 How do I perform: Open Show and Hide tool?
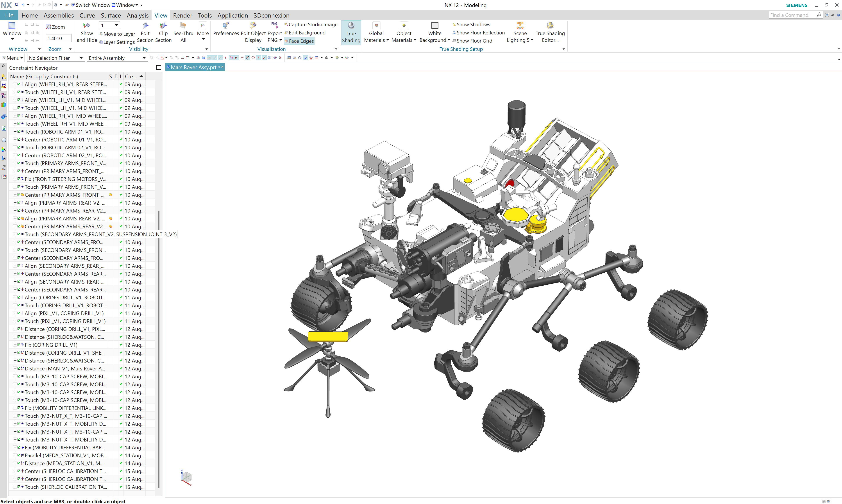tap(87, 26)
